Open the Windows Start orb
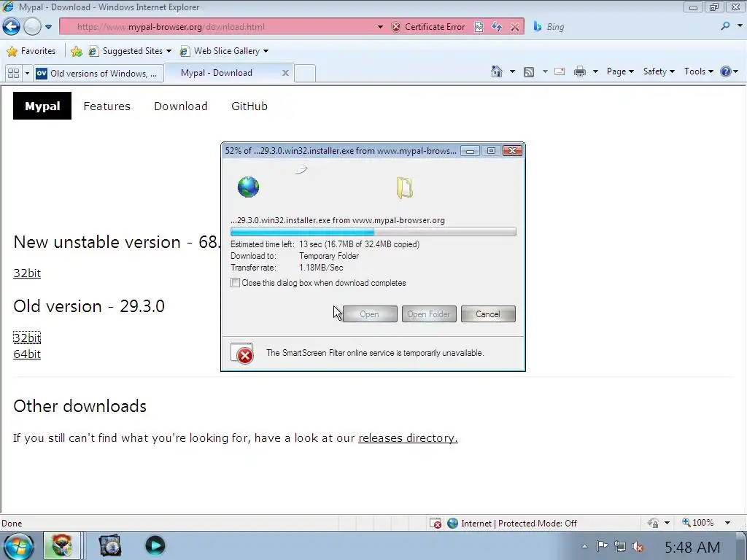747x560 pixels. click(x=19, y=545)
